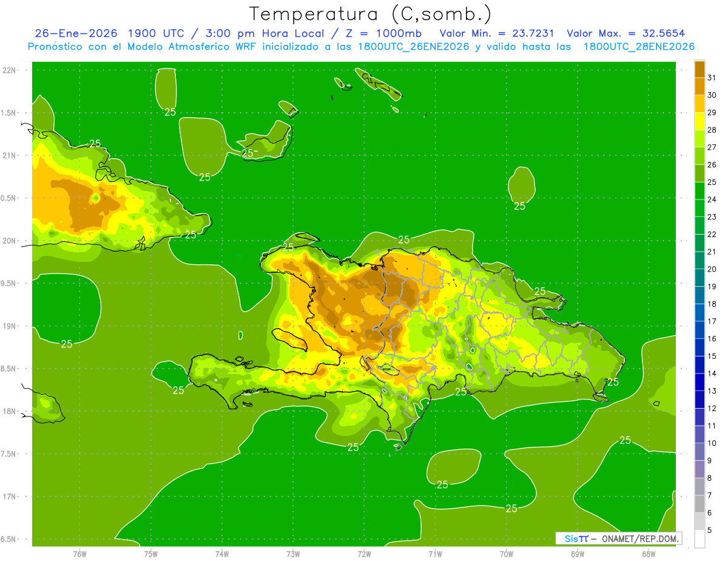
Task: Click '3:00 pm Hora Local' text
Action: 265,33
